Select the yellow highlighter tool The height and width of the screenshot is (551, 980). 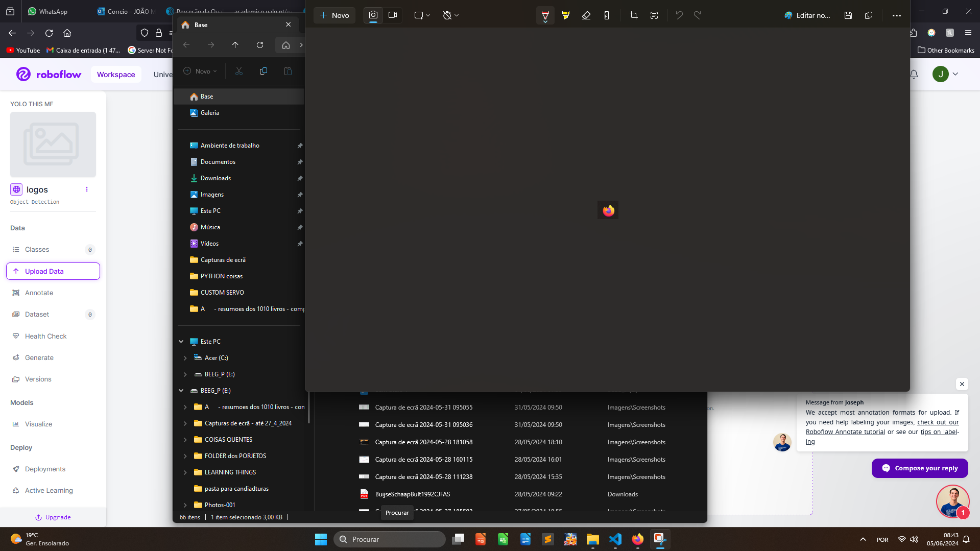565,15
